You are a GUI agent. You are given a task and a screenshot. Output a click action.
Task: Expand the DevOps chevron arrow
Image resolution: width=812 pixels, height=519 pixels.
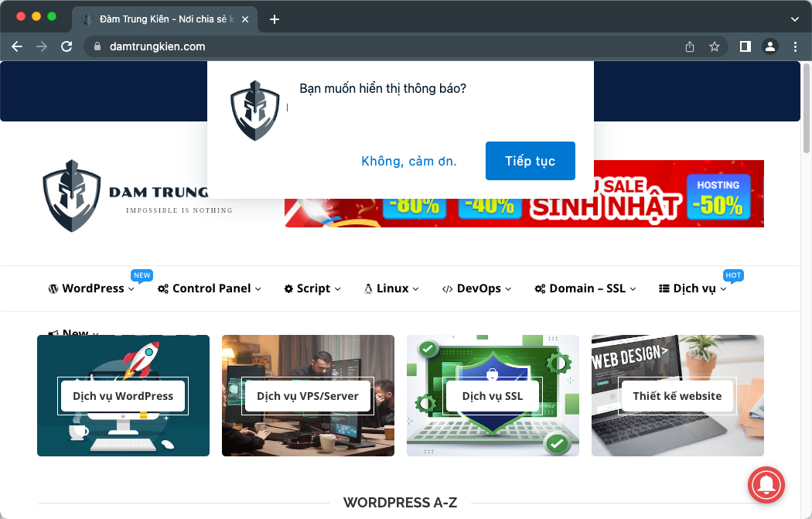click(508, 289)
